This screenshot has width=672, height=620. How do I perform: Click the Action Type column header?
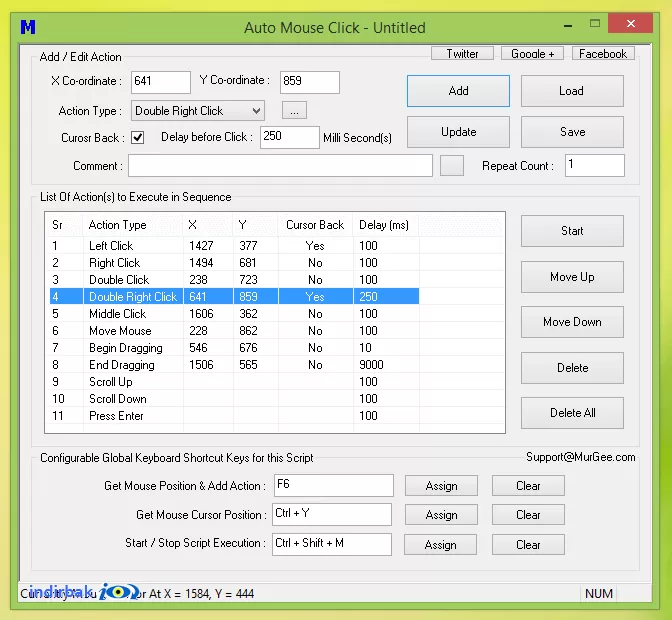[x=133, y=225]
